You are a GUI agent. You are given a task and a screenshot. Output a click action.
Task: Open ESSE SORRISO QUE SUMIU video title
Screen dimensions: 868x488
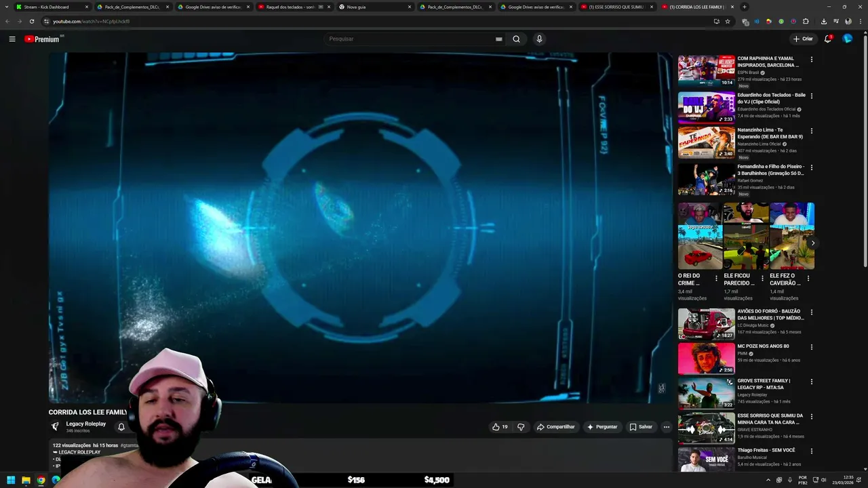(x=770, y=419)
